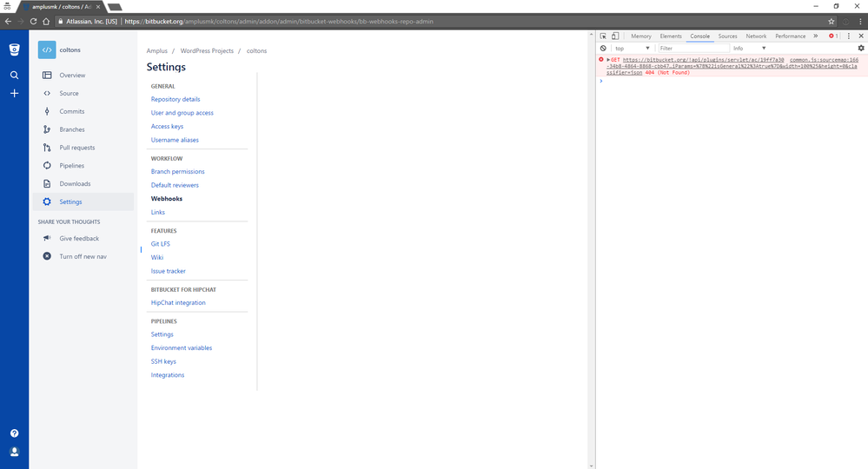Open Integrations under Pipelines
The height and width of the screenshot is (469, 868).
tap(168, 375)
